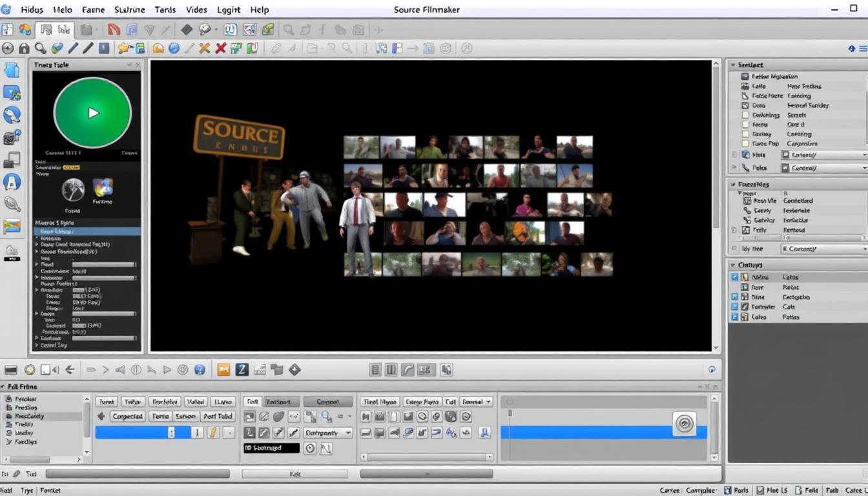
Task: Open the Hide row dropdown
Action: [824, 155]
